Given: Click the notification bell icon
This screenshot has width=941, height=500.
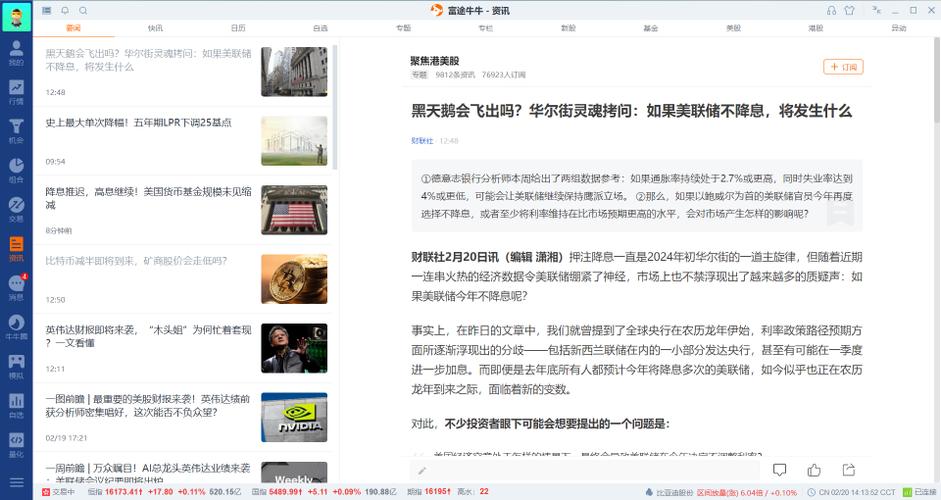Looking at the screenshot, I should (x=65, y=10).
